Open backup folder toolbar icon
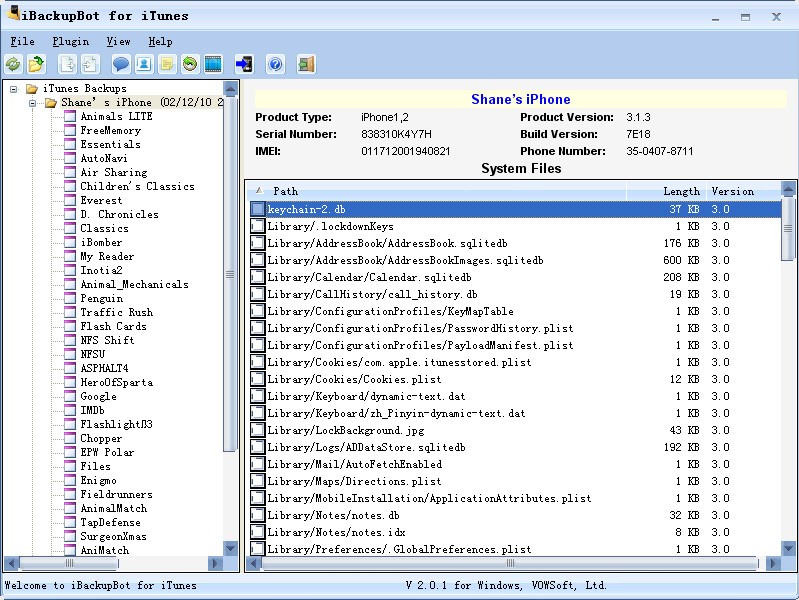 pos(36,64)
